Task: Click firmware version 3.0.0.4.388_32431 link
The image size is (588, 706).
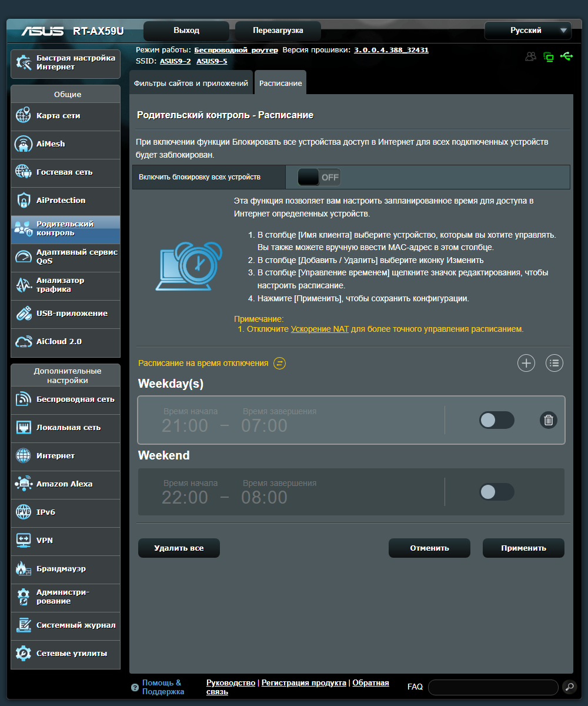Action: click(391, 50)
